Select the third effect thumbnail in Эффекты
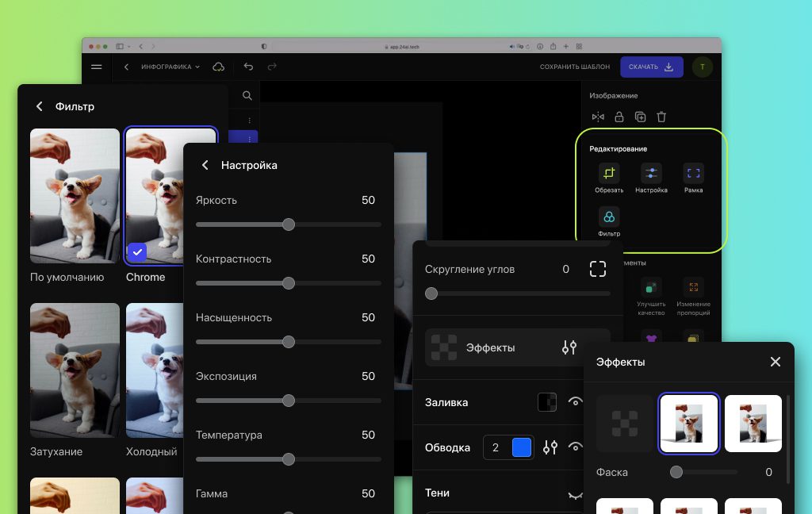The height and width of the screenshot is (514, 812). click(x=753, y=424)
